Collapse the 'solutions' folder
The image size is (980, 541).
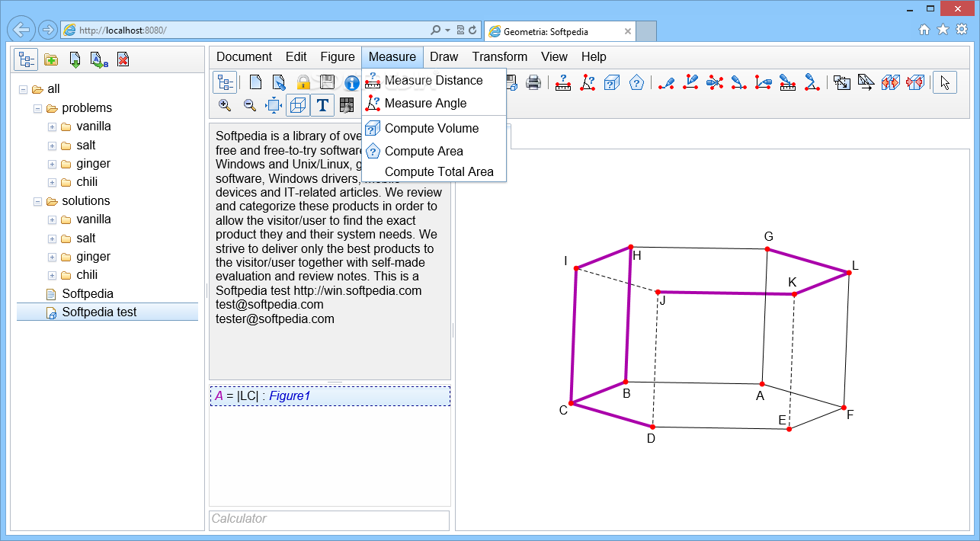pyautogui.click(x=37, y=201)
